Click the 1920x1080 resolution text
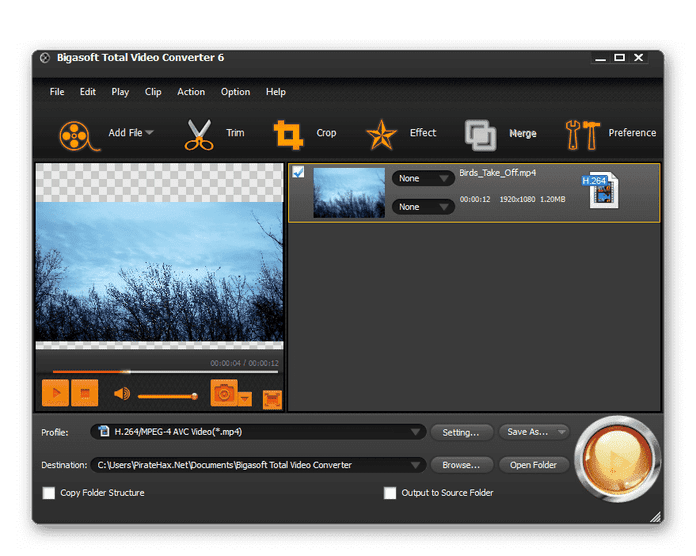This screenshot has height=556, width=696. point(517,199)
